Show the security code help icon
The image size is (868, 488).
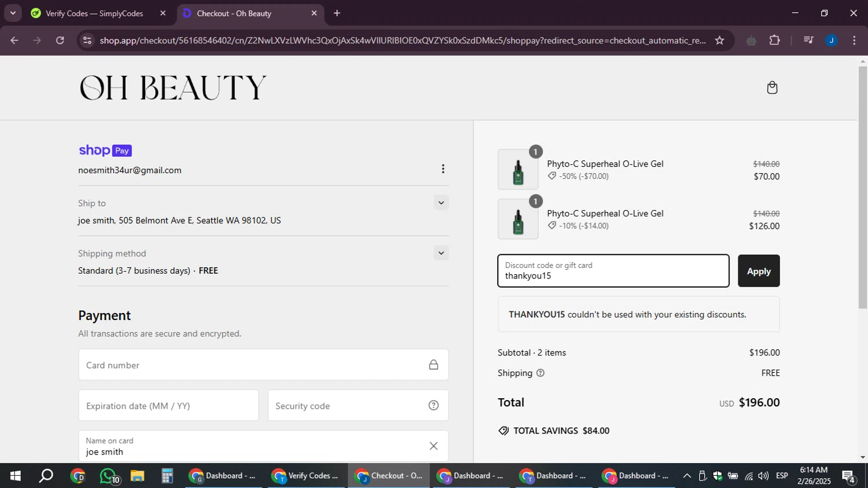click(433, 405)
